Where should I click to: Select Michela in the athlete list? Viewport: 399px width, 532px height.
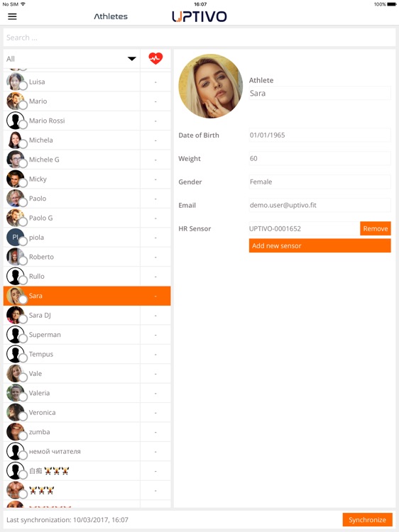tap(87, 140)
